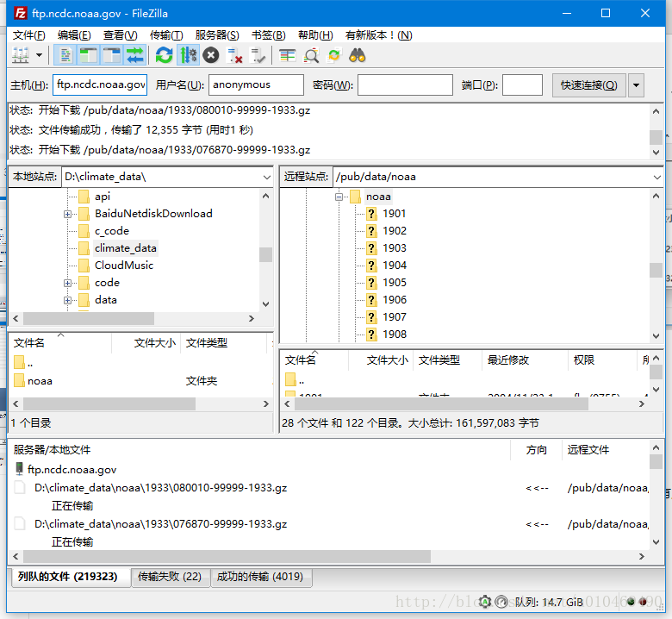
Task: Open remote site path dropdown
Action: (657, 177)
